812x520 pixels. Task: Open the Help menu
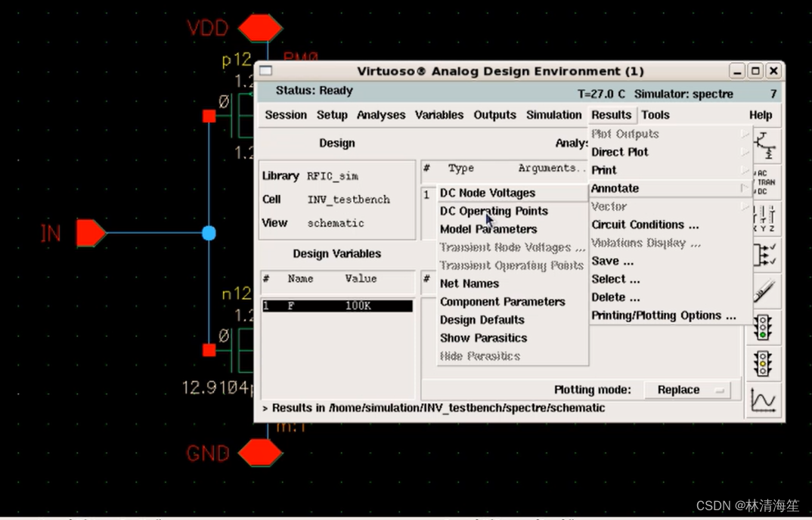[x=761, y=115]
